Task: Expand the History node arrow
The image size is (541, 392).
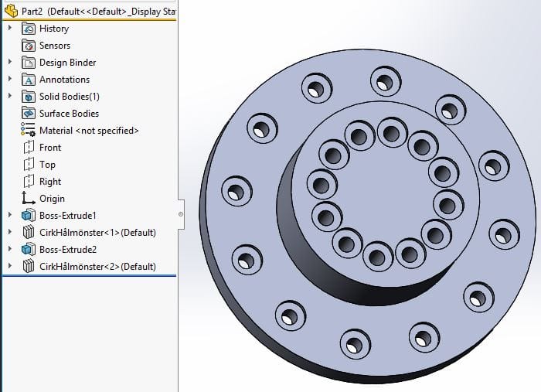Action: [x=10, y=29]
